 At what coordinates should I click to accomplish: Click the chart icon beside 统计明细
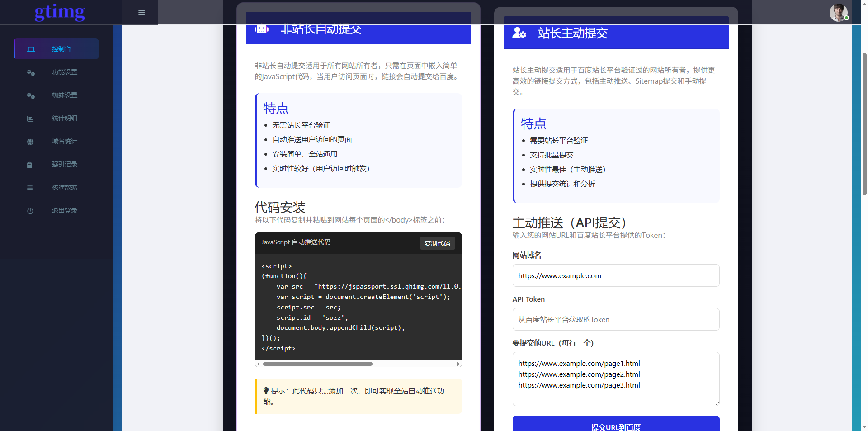30,118
